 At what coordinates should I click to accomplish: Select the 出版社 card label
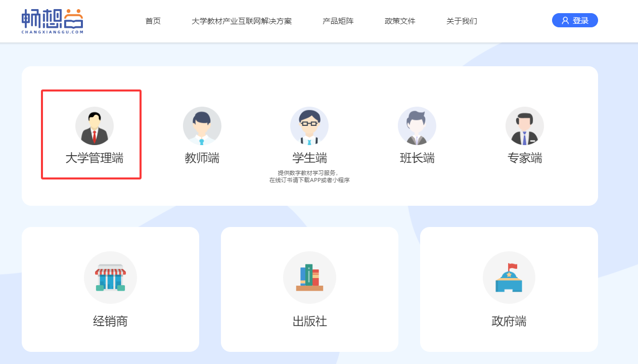coord(309,321)
